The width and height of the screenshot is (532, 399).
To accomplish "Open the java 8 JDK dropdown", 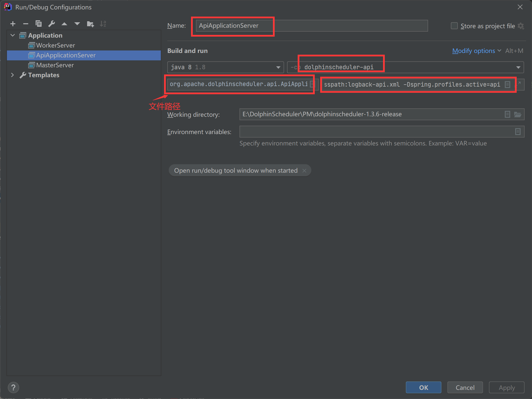I will click(278, 67).
